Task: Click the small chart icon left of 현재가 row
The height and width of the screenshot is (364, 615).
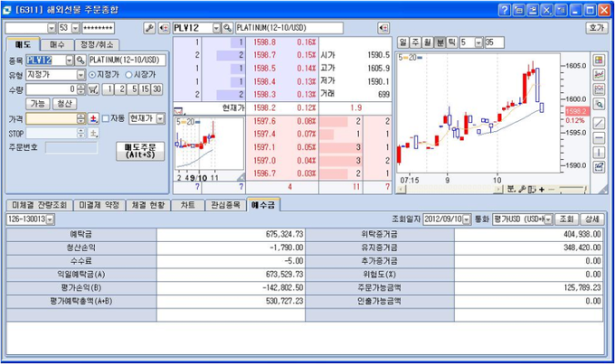Action: pos(178,110)
